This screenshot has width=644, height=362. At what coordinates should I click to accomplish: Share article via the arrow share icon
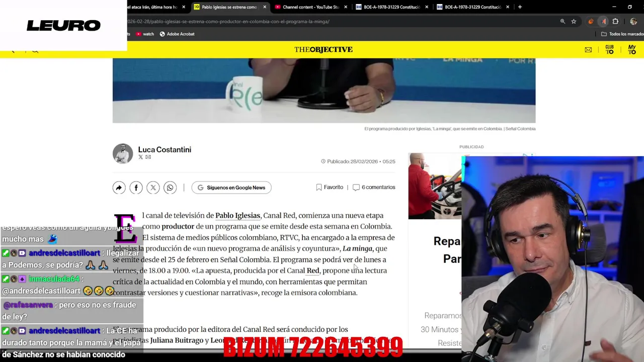119,188
